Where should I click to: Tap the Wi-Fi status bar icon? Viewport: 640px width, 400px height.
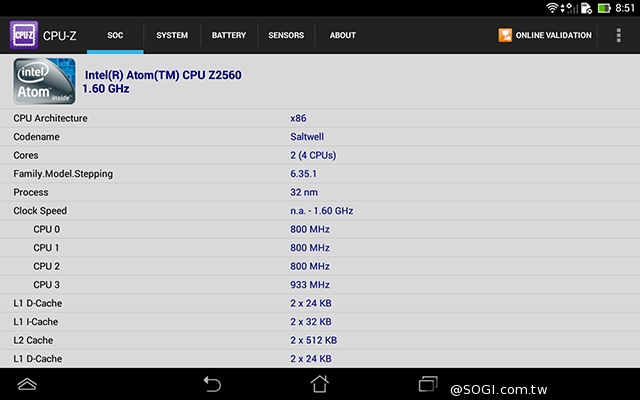552,8
